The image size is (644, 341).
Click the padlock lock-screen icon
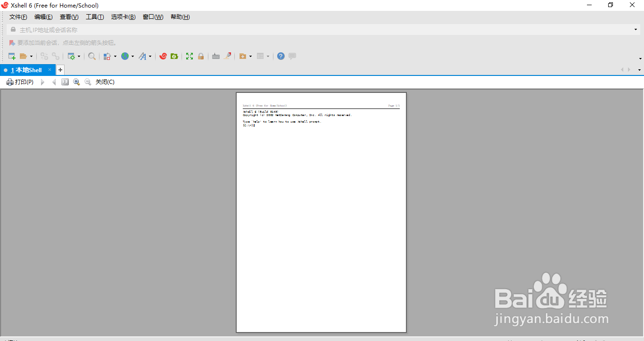coord(201,56)
